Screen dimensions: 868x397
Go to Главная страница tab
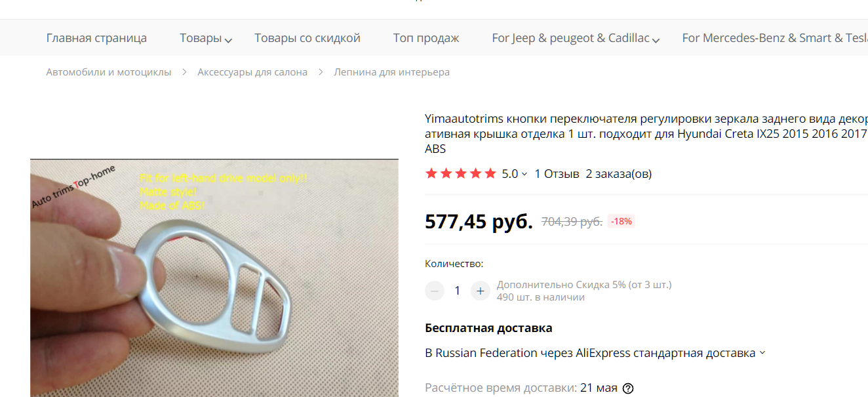click(96, 38)
